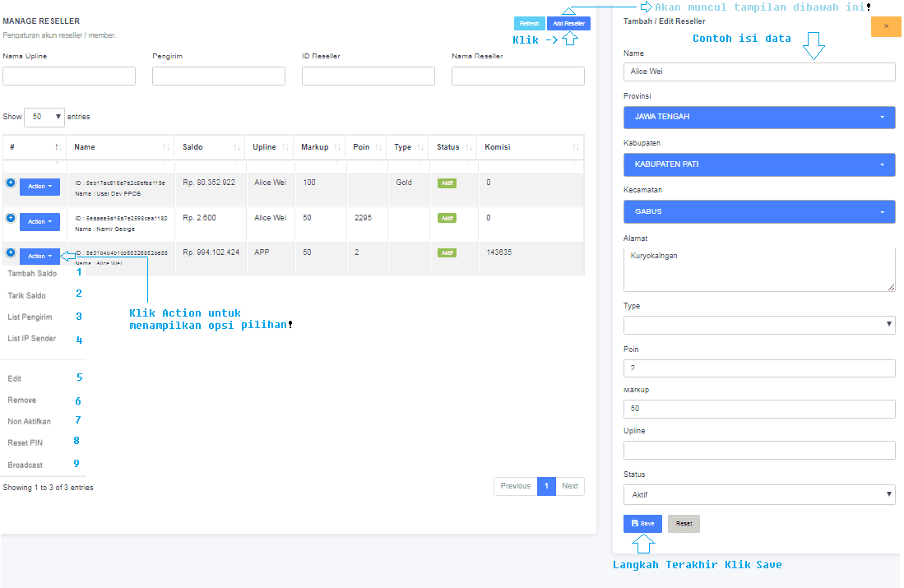The image size is (904, 588).
Task: Click the Add Reseller button
Action: click(568, 24)
